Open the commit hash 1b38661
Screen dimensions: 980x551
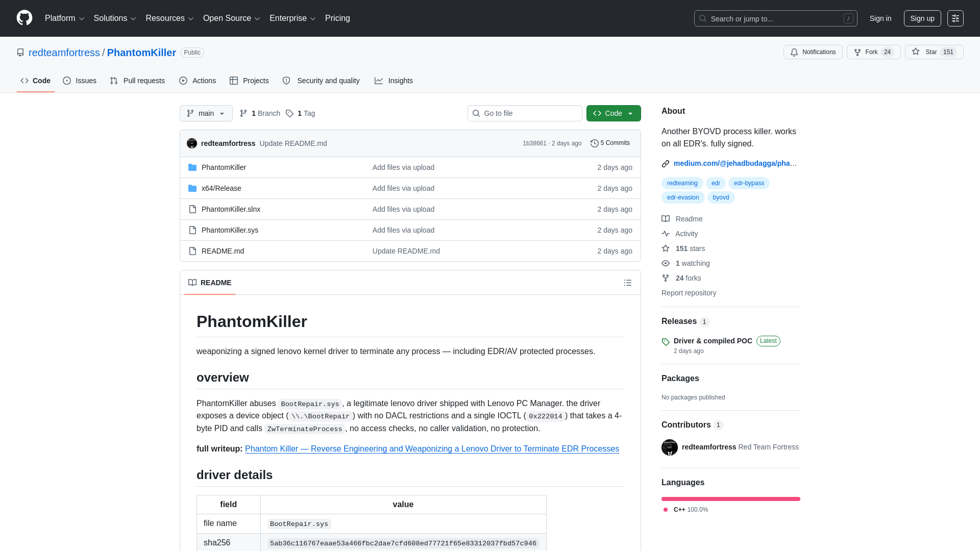[x=534, y=143]
